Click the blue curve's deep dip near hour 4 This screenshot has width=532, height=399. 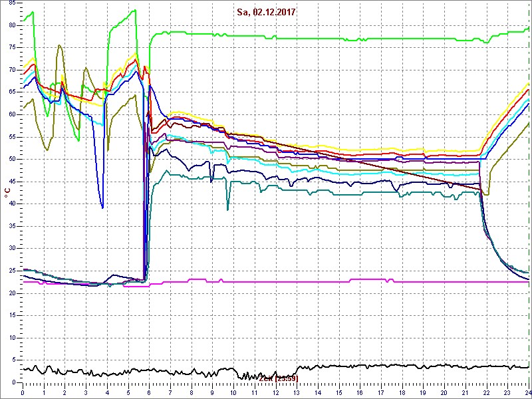[x=102, y=206]
